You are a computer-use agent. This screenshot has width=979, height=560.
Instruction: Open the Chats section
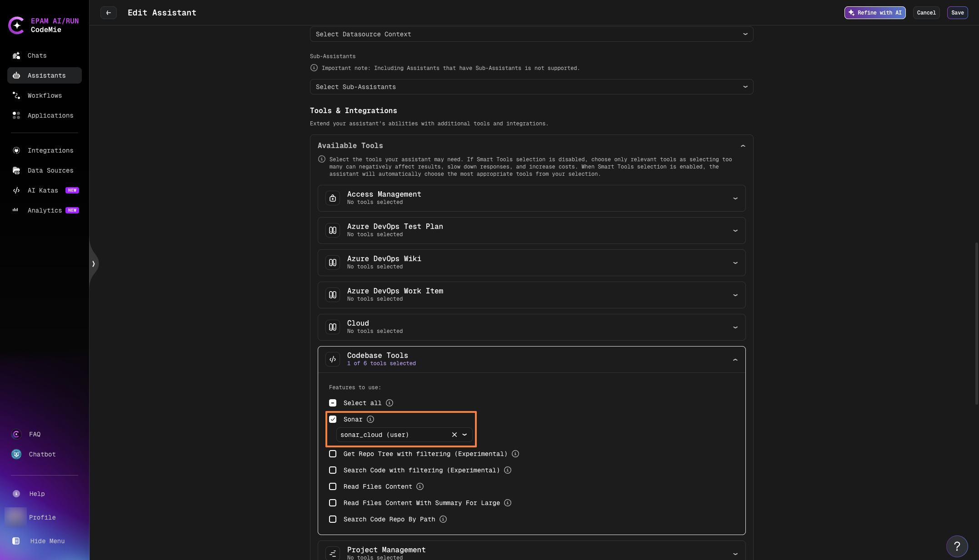pyautogui.click(x=37, y=55)
